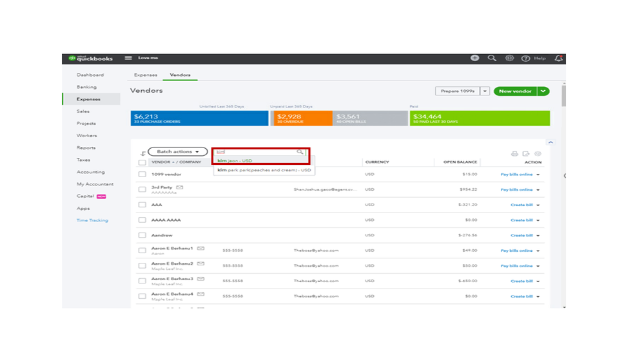Click the Prepare 1099s button

pyautogui.click(x=458, y=91)
